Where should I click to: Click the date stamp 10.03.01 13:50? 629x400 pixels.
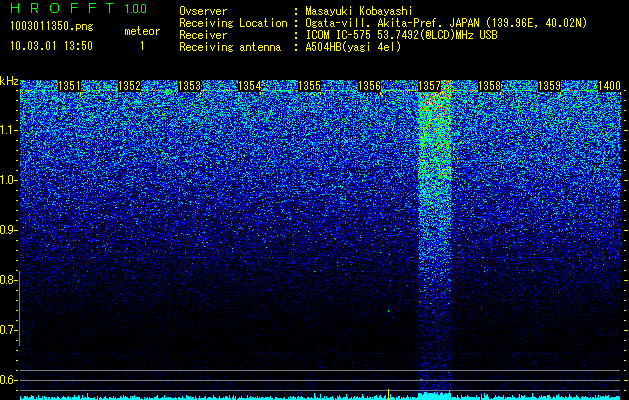pyautogui.click(x=52, y=45)
